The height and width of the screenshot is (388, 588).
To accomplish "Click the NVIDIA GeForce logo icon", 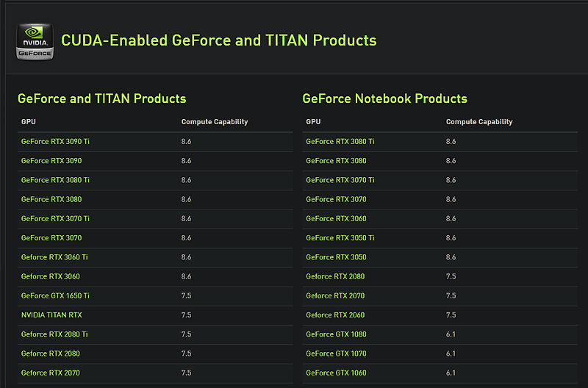I will 35,42.
